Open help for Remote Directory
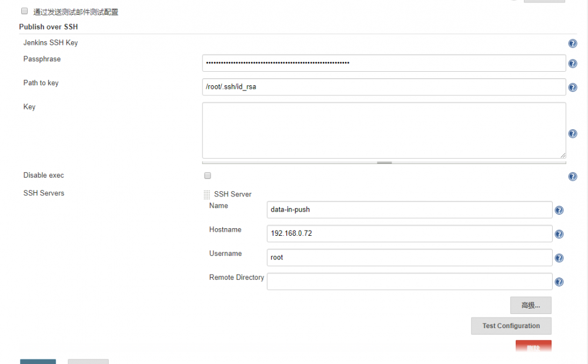Screen dimensions: 588x364 tap(559, 281)
